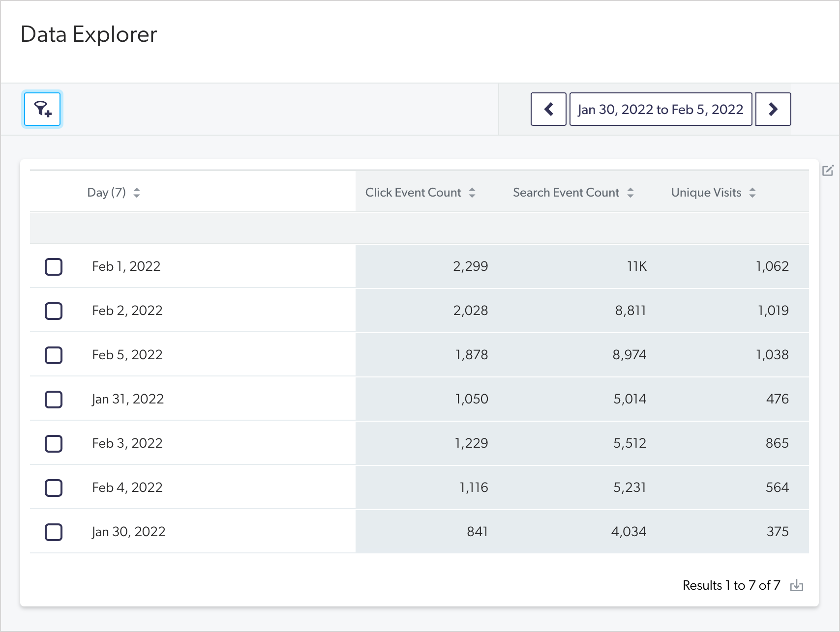840x632 pixels.
Task: Select the Jan 30, 2022 row checkbox
Action: [54, 532]
